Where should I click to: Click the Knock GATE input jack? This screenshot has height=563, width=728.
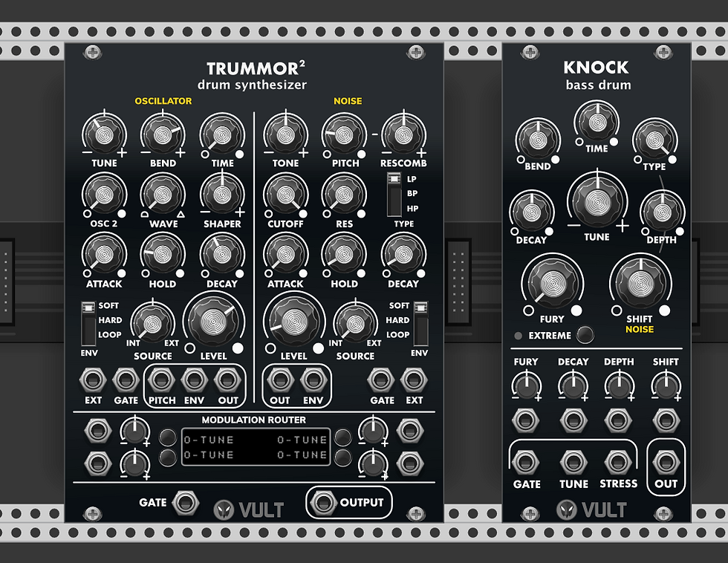[x=525, y=462]
